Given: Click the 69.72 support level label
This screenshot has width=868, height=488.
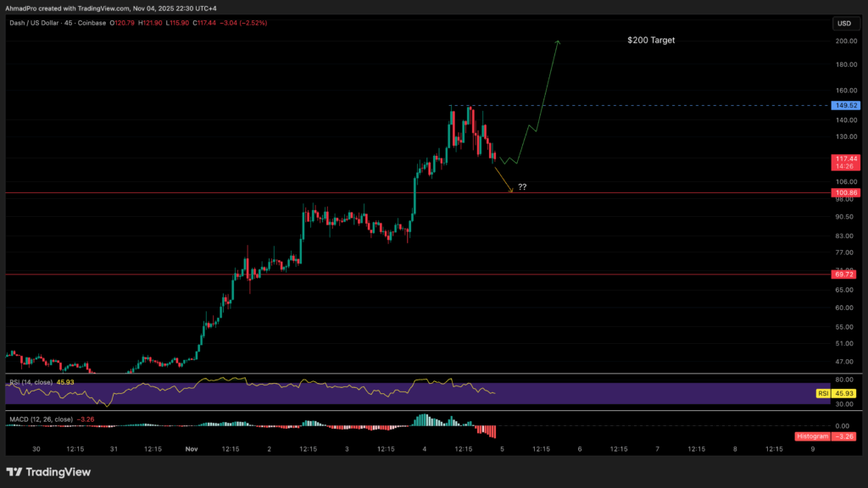Looking at the screenshot, I should 846,274.
